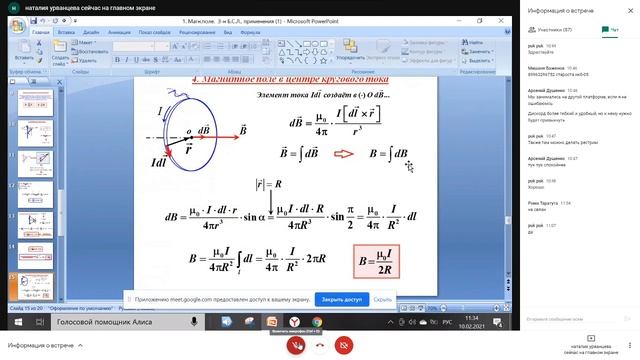Open the Windows Start menu
Image resolution: width=640 pixels, height=360 pixels.
click(x=18, y=322)
